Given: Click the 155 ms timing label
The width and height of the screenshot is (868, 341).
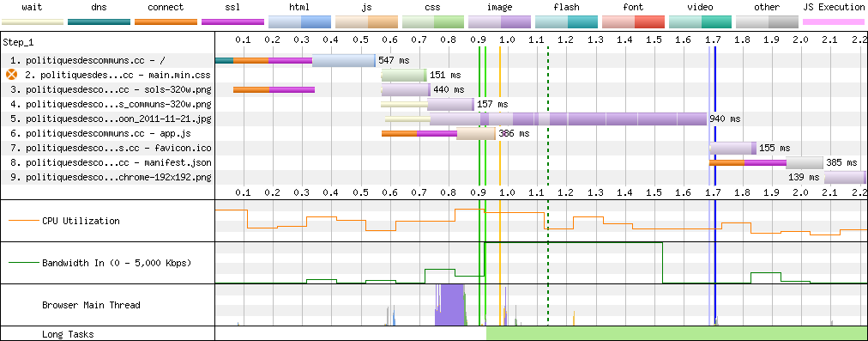Looking at the screenshot, I should tap(775, 148).
